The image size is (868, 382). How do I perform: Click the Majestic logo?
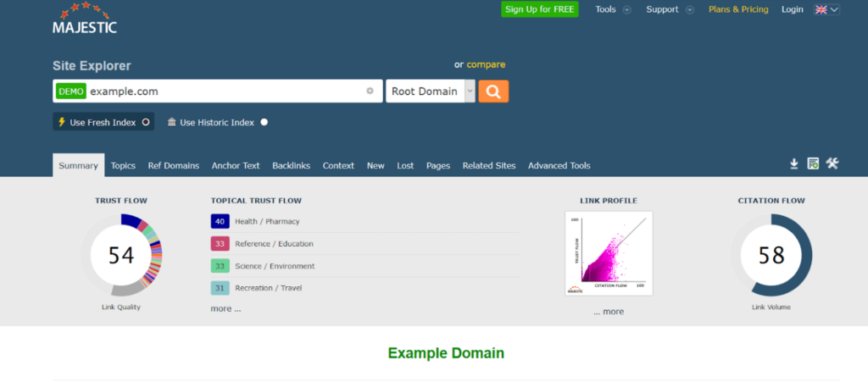pyautogui.click(x=85, y=18)
